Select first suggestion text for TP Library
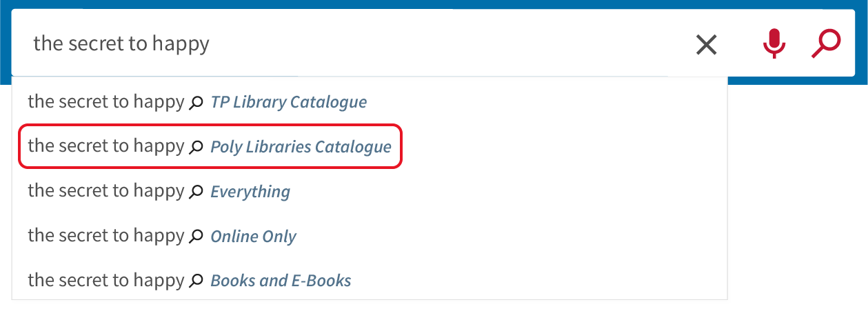Image resolution: width=868 pixels, height=309 pixels. click(106, 102)
